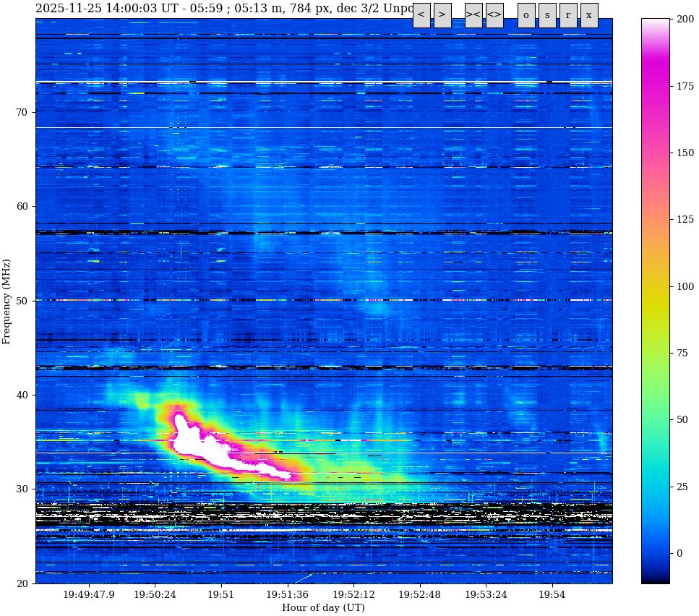The image size is (699, 616).
Task: Click the '><' time compress button
Action: (473, 15)
